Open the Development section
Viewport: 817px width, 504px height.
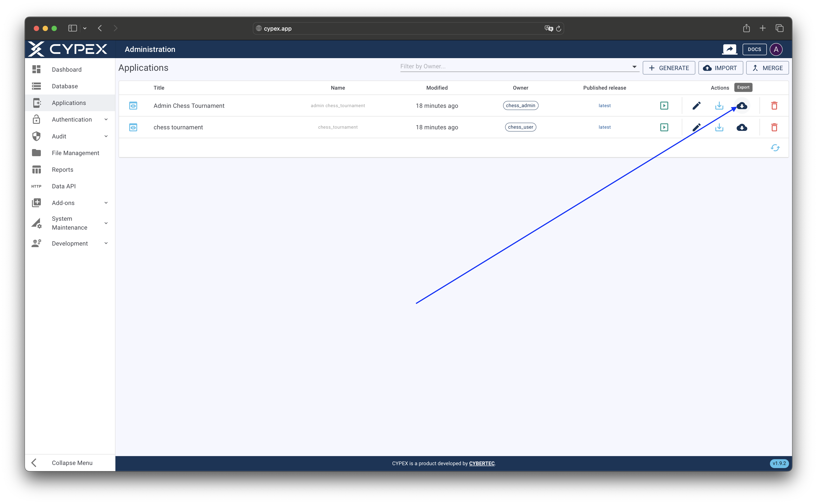pyautogui.click(x=70, y=243)
